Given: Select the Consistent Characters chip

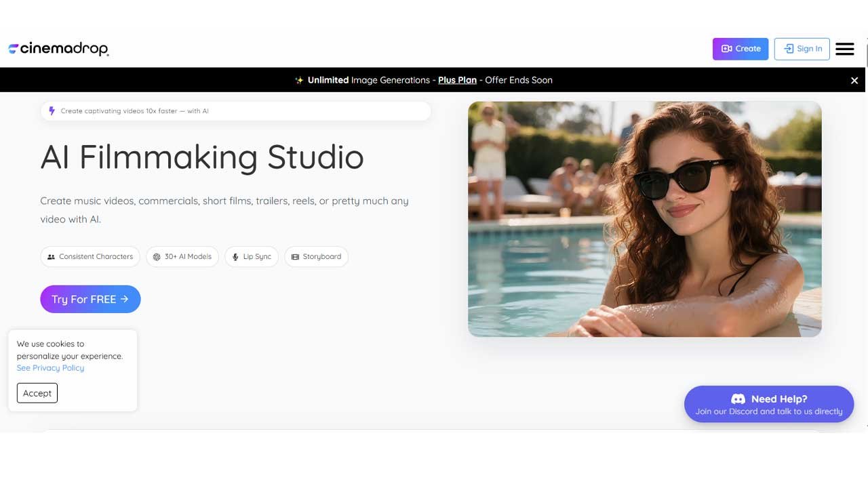Looking at the screenshot, I should coord(90,257).
